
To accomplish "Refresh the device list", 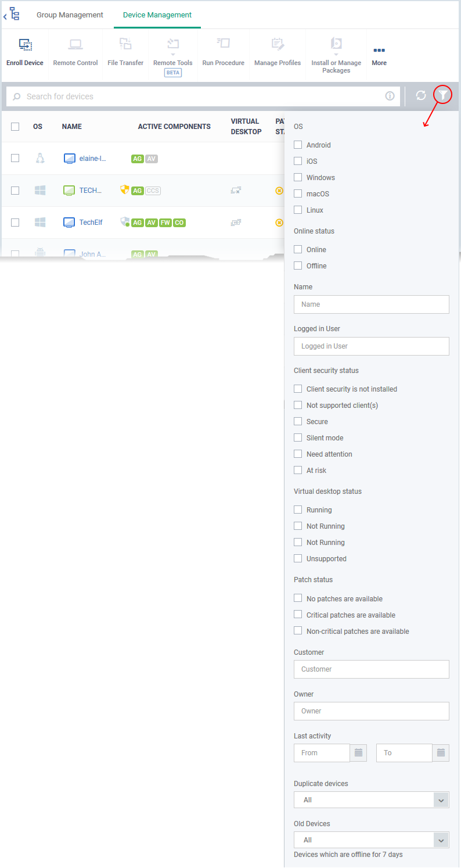I will 421,95.
